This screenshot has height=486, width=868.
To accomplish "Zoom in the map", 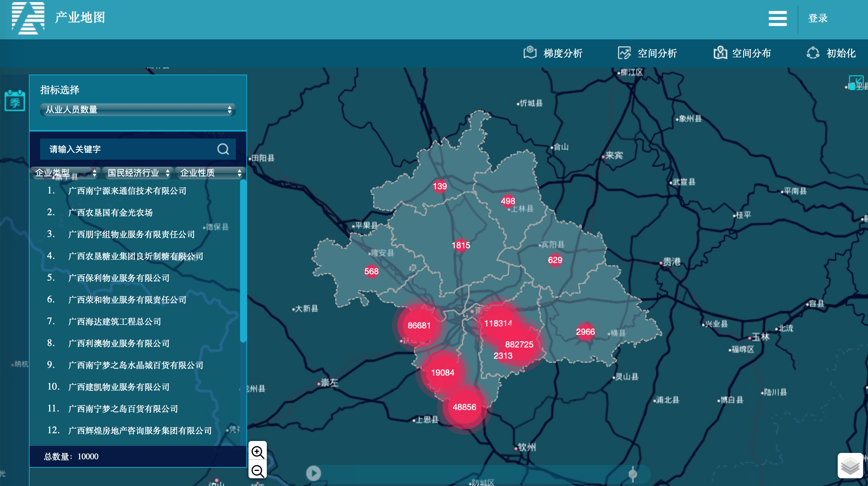I will [258, 452].
